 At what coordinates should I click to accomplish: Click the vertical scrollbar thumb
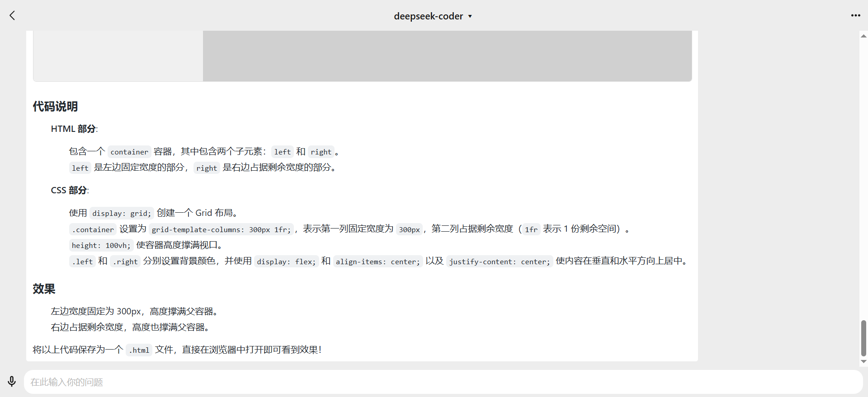[x=863, y=338]
